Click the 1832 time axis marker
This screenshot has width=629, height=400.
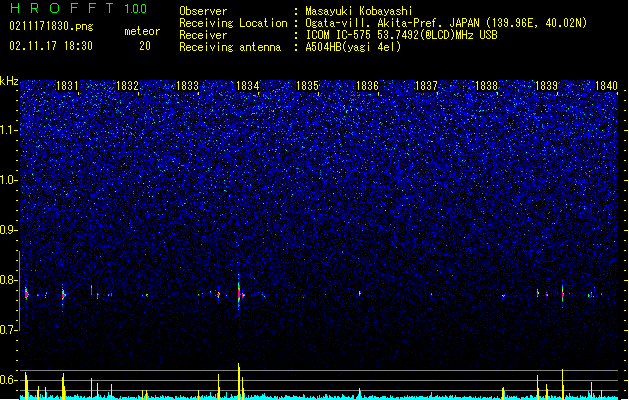coord(127,85)
